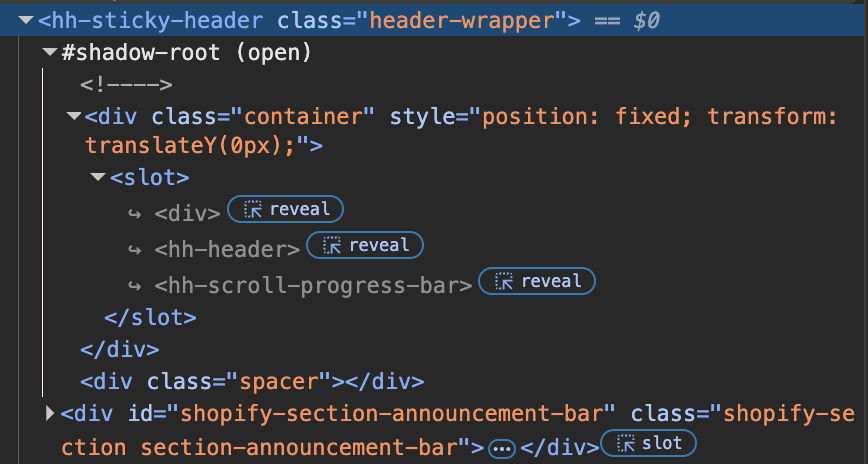
Task: Select the empty comment node
Action: (x=126, y=85)
